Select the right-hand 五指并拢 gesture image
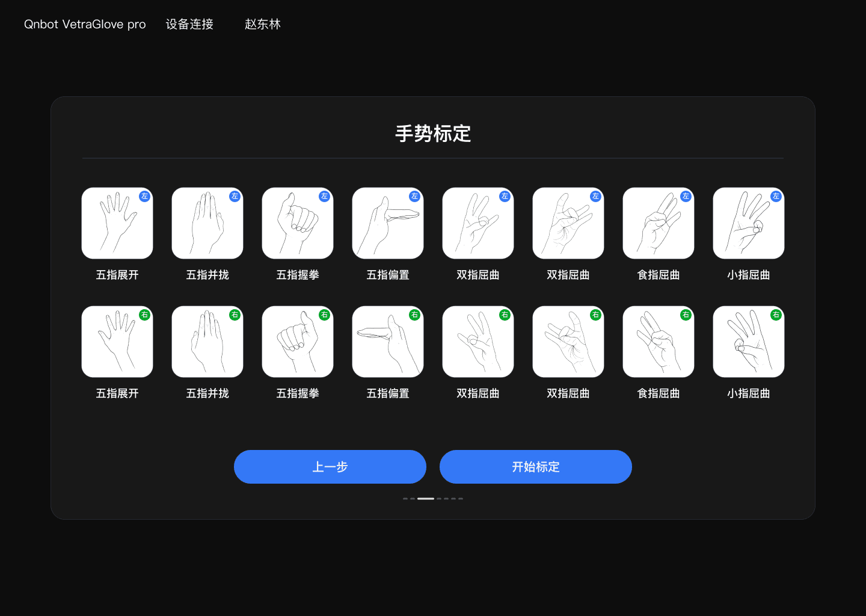The image size is (866, 616). 207,342
